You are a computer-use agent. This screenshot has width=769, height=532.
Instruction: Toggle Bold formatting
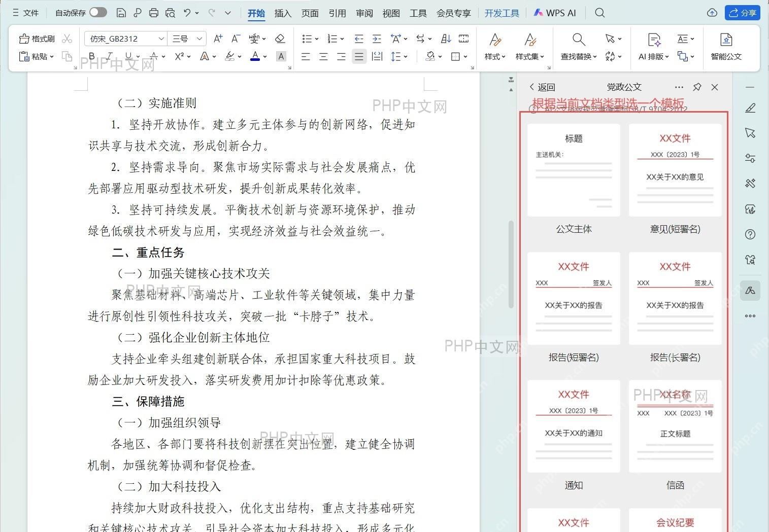coord(92,56)
